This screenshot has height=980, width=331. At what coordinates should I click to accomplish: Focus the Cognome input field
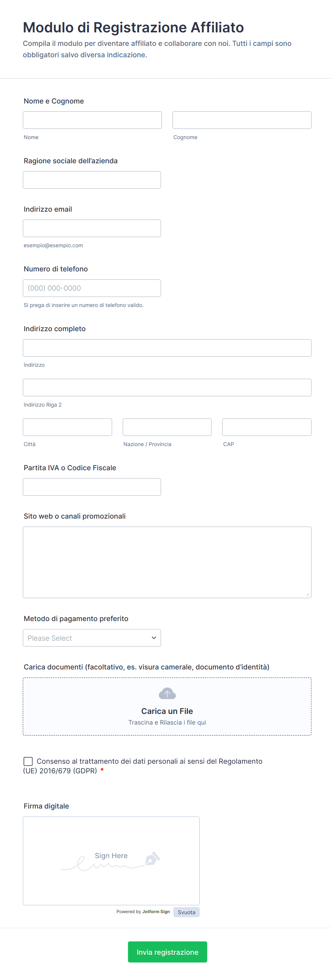click(242, 120)
